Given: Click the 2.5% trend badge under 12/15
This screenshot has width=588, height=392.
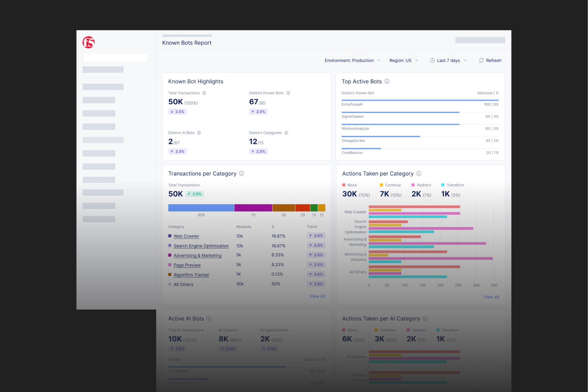Looking at the screenshot, I should [x=259, y=151].
